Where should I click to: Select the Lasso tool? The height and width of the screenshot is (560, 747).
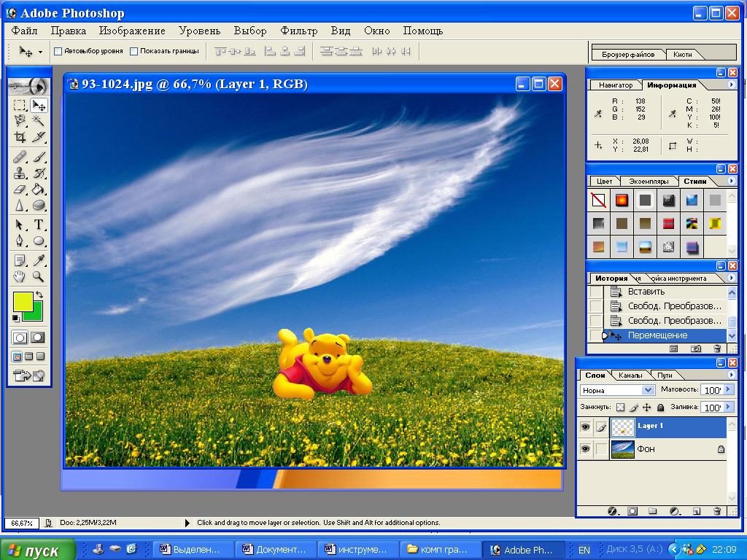click(20, 120)
